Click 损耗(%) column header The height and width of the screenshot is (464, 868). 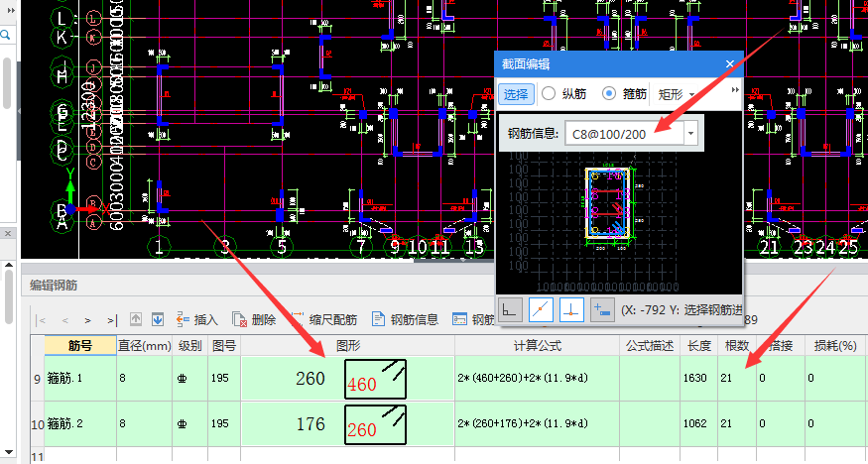click(835, 346)
